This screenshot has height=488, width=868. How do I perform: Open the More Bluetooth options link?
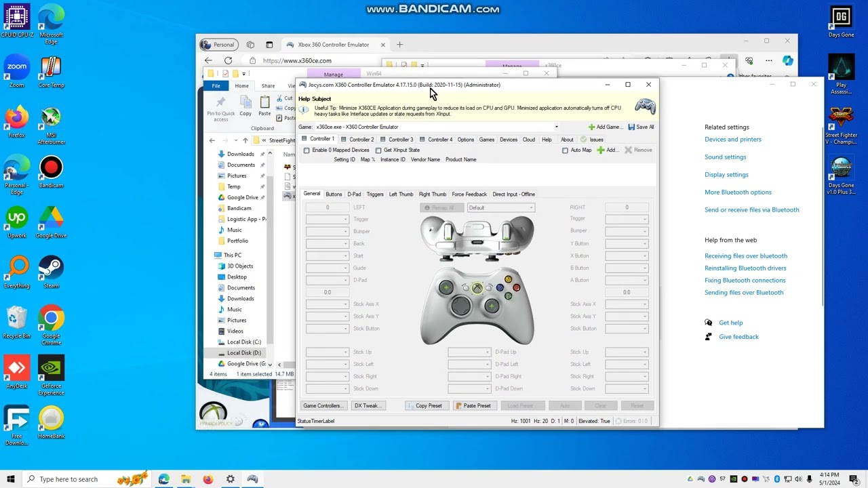(738, 192)
